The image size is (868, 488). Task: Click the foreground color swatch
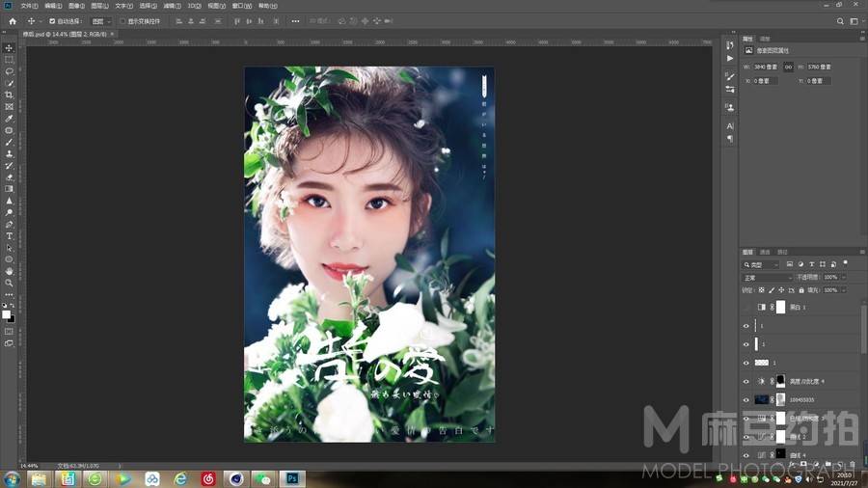[6, 313]
